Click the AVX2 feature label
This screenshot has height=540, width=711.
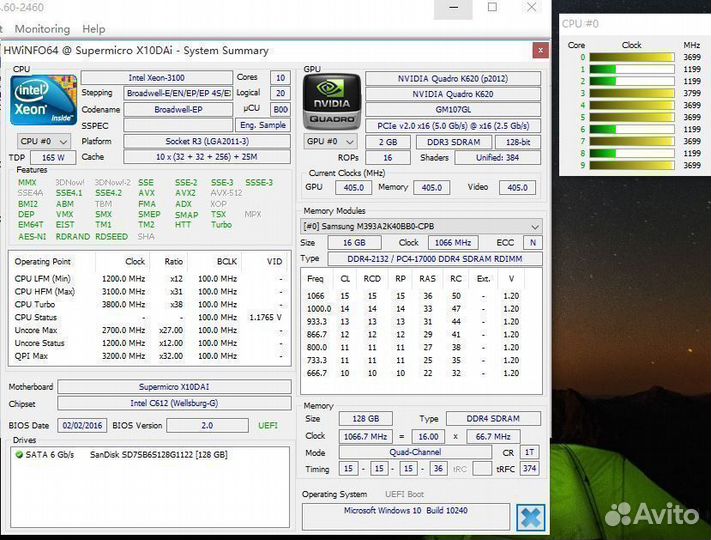point(185,193)
